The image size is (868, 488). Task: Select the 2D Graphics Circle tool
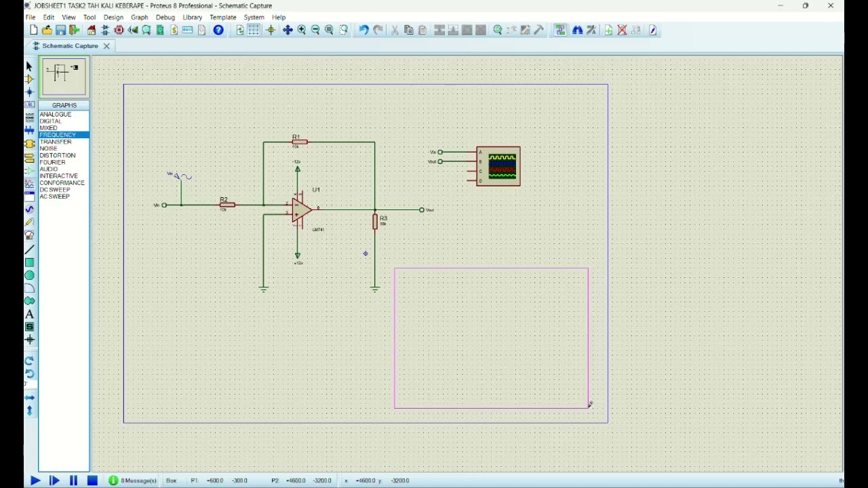(x=29, y=275)
